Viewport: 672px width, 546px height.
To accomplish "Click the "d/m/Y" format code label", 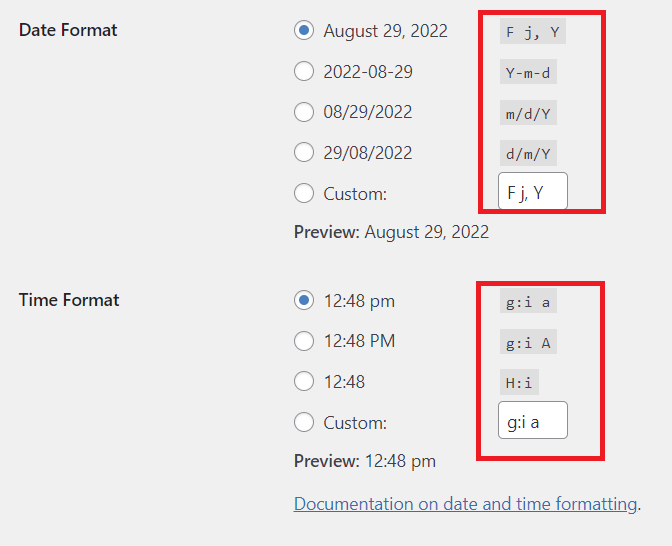I will coord(528,154).
